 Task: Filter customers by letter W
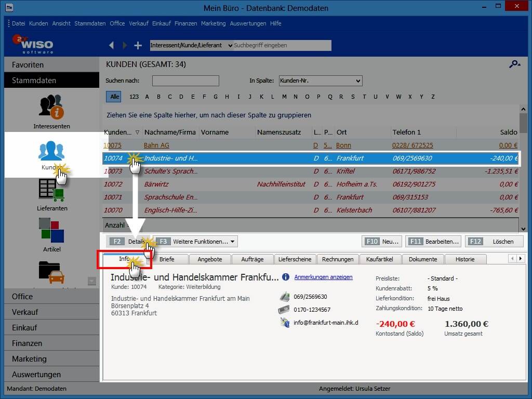(x=398, y=97)
